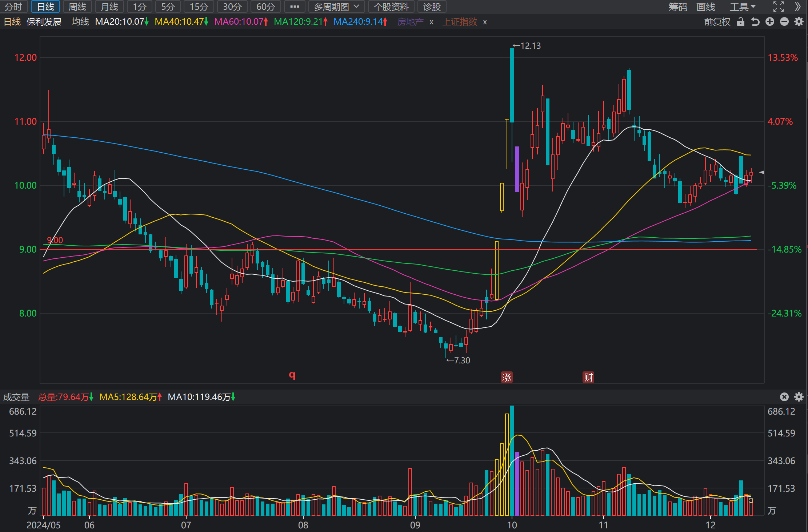Click the 房地产 sector overlay label
The width and height of the screenshot is (808, 532).
pos(410,22)
